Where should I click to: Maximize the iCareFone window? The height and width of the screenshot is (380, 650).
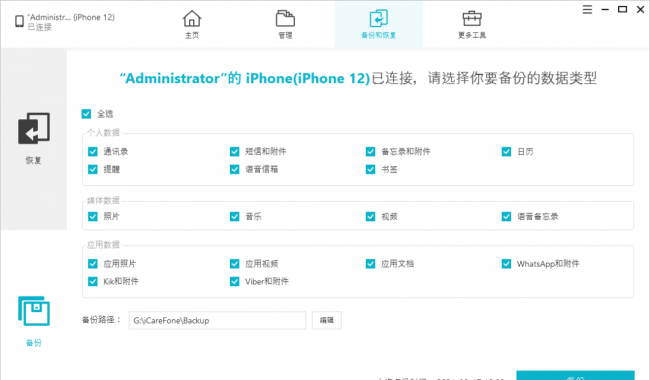tap(622, 9)
